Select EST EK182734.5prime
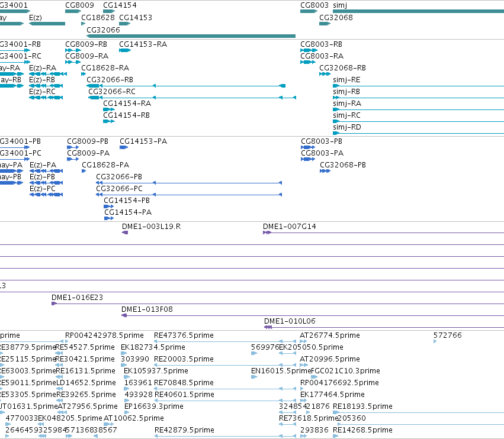504x439 pixels. 124,353
